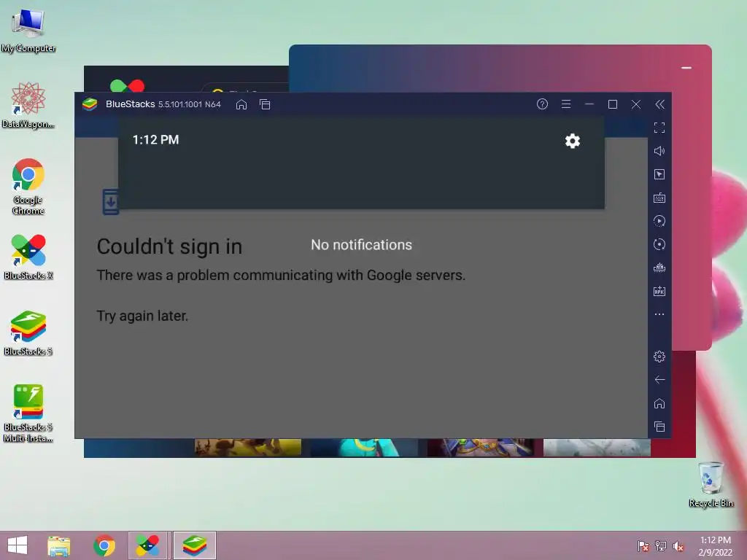
Task: Click the Try again later message
Action: click(x=142, y=316)
